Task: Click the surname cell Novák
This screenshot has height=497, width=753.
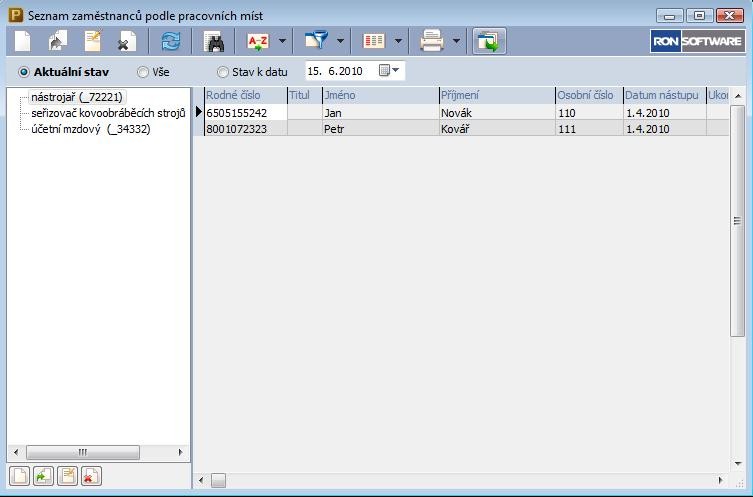Action: click(x=497, y=113)
